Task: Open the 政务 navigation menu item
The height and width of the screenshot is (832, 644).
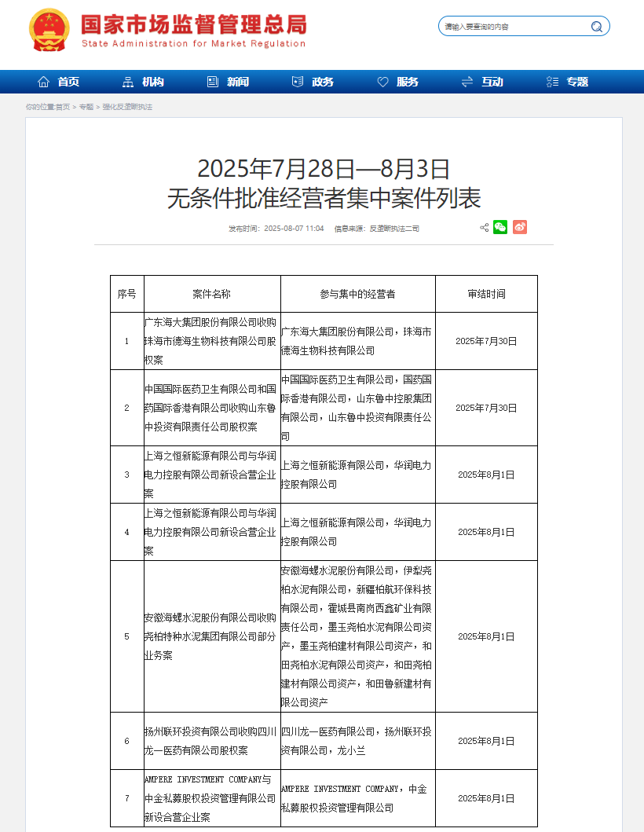Action: (323, 82)
